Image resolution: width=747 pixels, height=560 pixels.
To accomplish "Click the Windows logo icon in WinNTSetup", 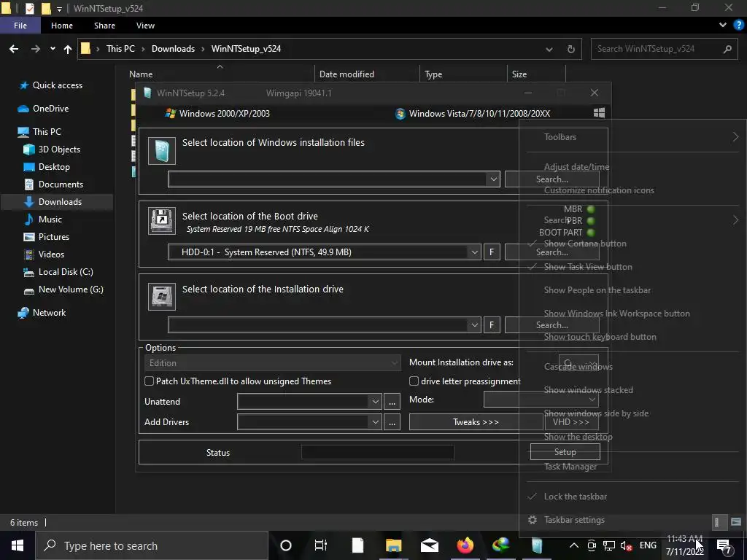I will [x=599, y=113].
